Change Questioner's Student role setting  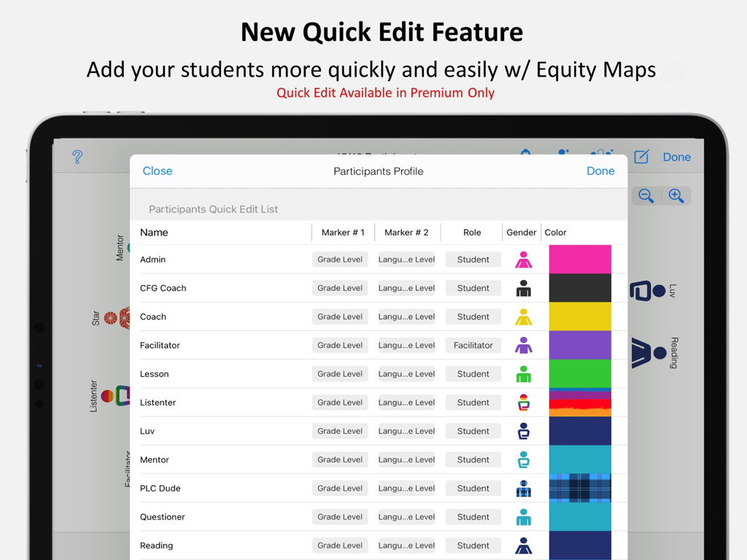[x=473, y=516]
